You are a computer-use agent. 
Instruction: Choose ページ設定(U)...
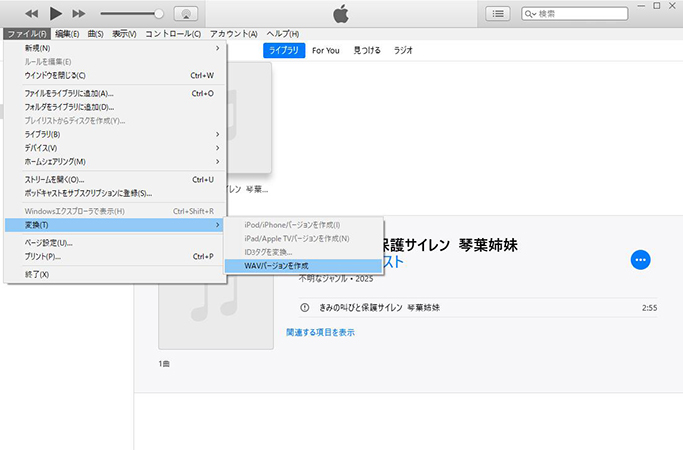(x=115, y=243)
